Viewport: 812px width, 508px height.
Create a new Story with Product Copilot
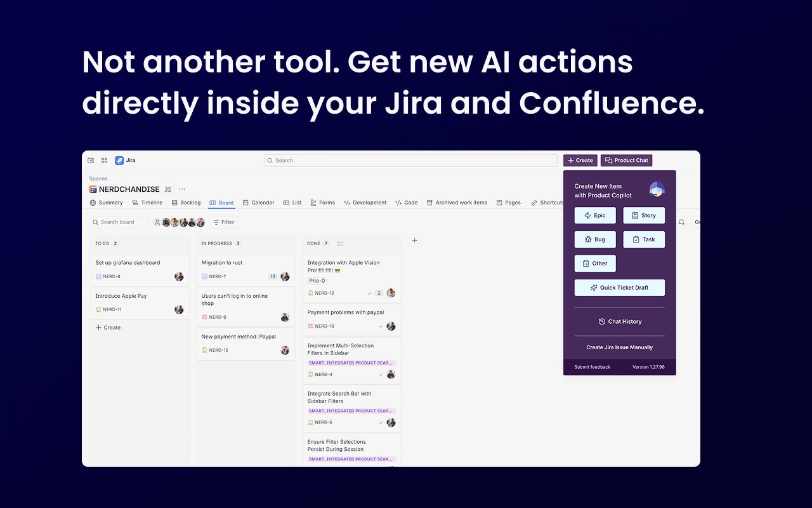[644, 215]
